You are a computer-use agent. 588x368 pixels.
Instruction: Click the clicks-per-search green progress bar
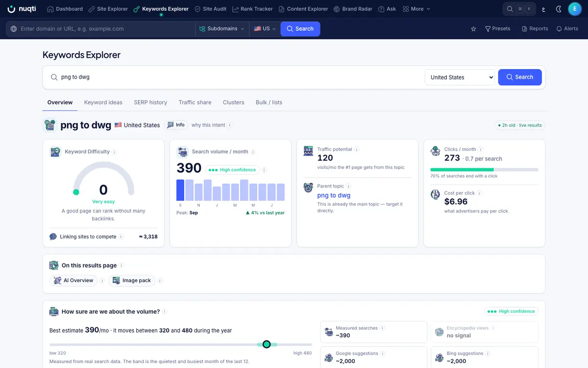point(462,170)
